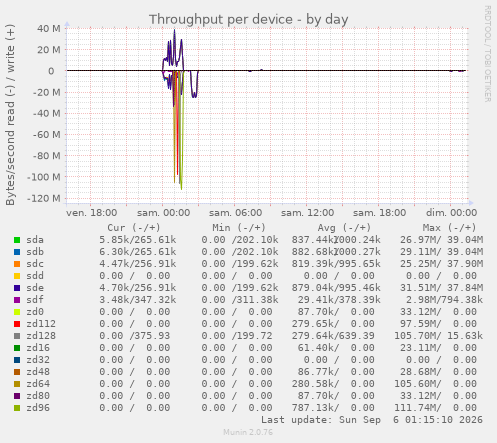Click the graph title 'Throughput per device - by day'

[x=249, y=19]
